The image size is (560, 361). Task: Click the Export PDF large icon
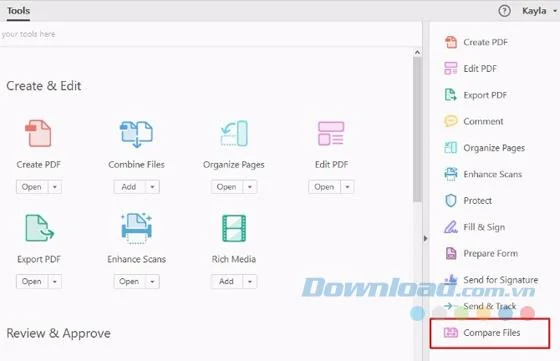(x=39, y=228)
